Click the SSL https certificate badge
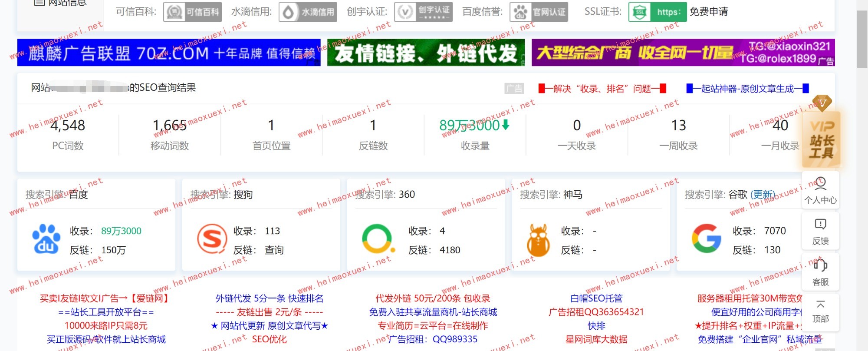 click(x=657, y=12)
